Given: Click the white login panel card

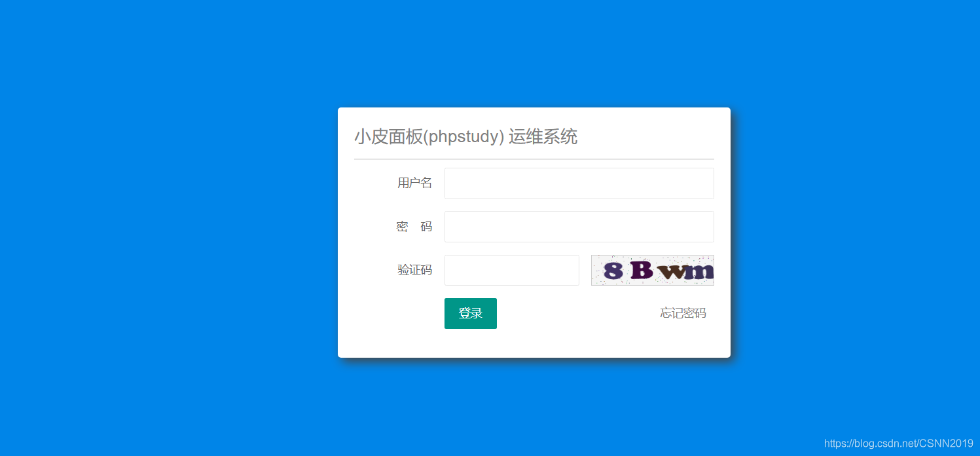Looking at the screenshot, I should pos(393,341).
